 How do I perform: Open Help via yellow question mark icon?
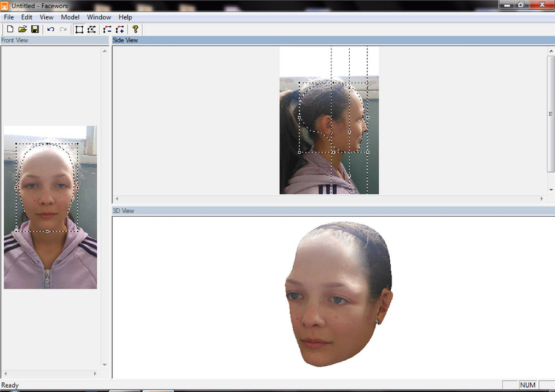pos(135,29)
